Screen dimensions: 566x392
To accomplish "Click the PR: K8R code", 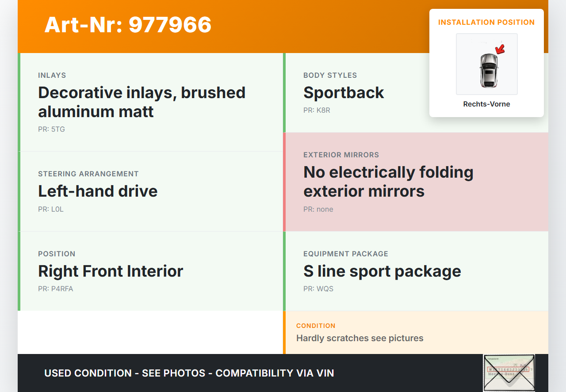I will pos(317,110).
